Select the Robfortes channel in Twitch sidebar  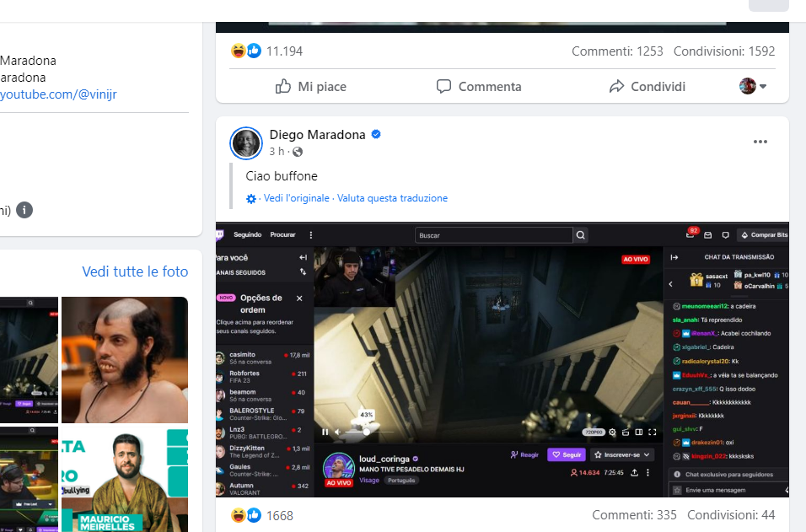pos(263,377)
